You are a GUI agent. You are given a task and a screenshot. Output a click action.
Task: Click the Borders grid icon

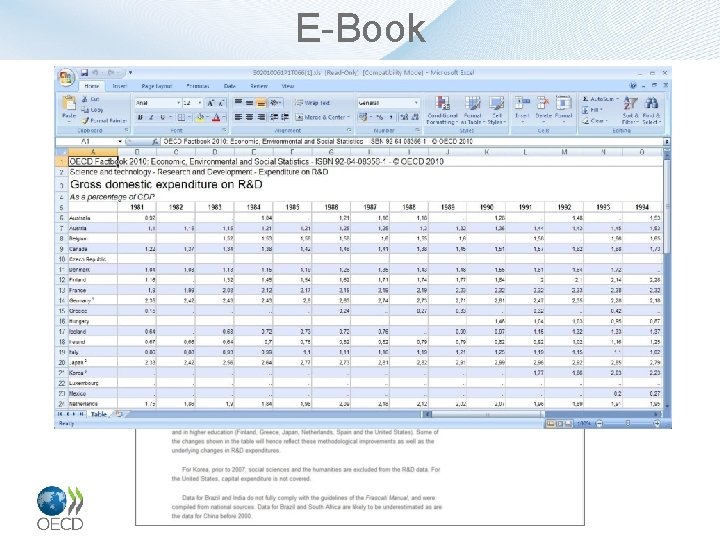click(181, 118)
